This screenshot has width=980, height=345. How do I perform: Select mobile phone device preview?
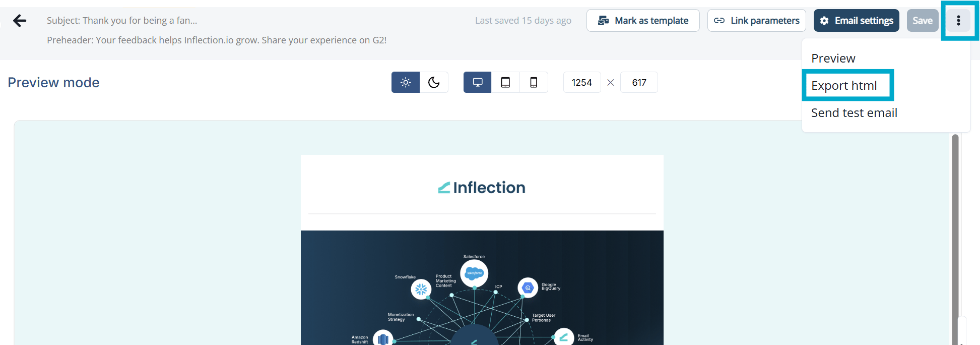pos(534,82)
